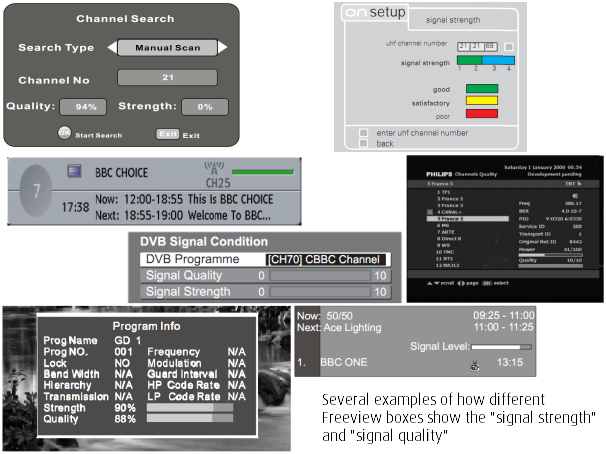Click the scrambled icon beside 4 CANAL+

click(x=430, y=212)
